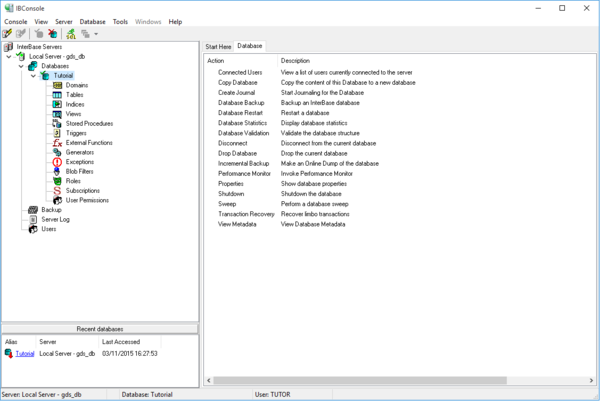
Task: Open the Help menu
Action: pyautogui.click(x=175, y=22)
